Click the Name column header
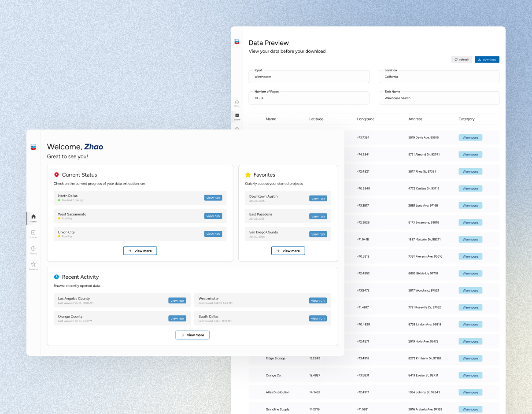This screenshot has height=414, width=532. click(x=271, y=119)
